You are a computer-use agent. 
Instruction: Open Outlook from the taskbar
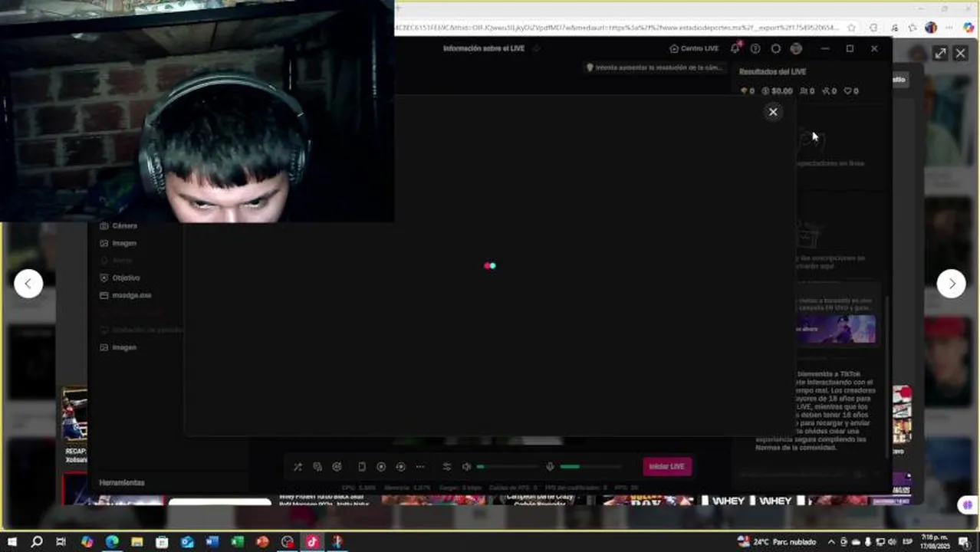(x=187, y=542)
